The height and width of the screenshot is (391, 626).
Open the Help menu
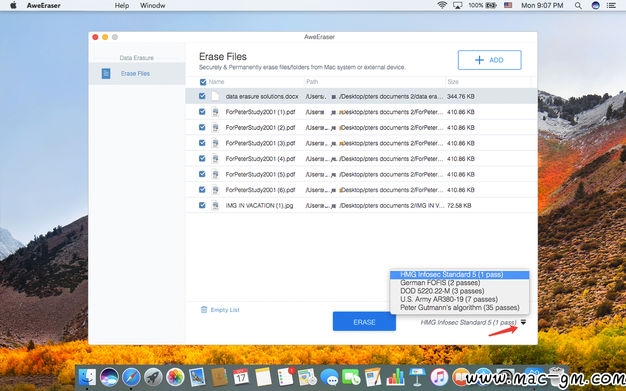(122, 6)
